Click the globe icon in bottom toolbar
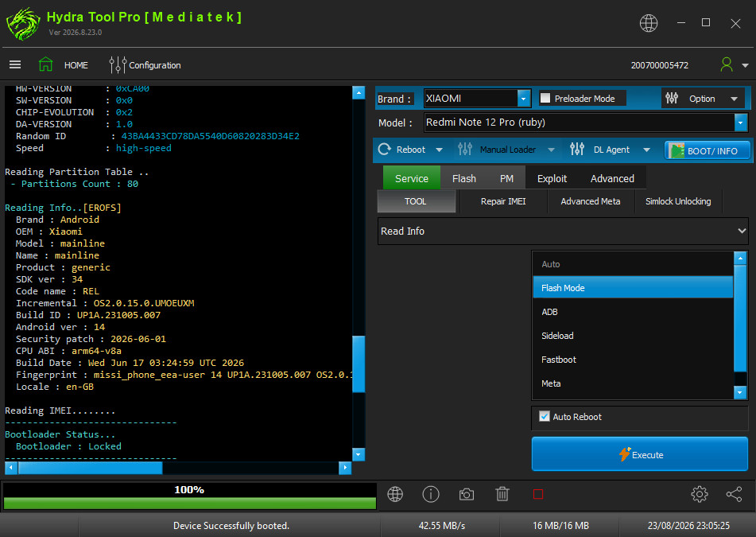The height and width of the screenshot is (537, 756). [395, 494]
